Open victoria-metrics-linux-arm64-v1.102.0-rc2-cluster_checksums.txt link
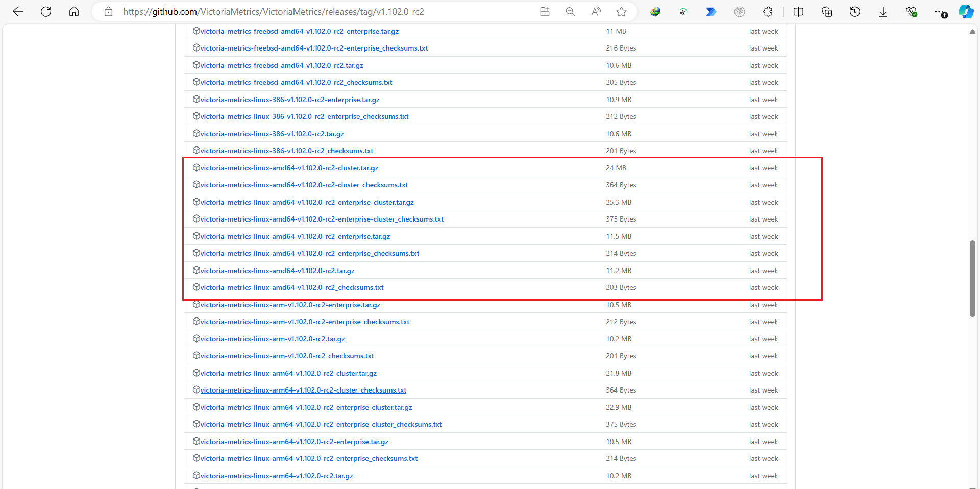This screenshot has height=489, width=980. point(303,390)
